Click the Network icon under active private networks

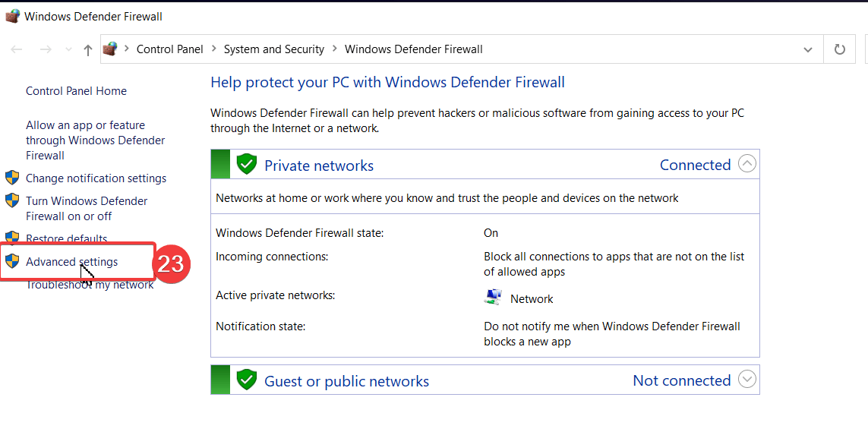[x=493, y=298]
